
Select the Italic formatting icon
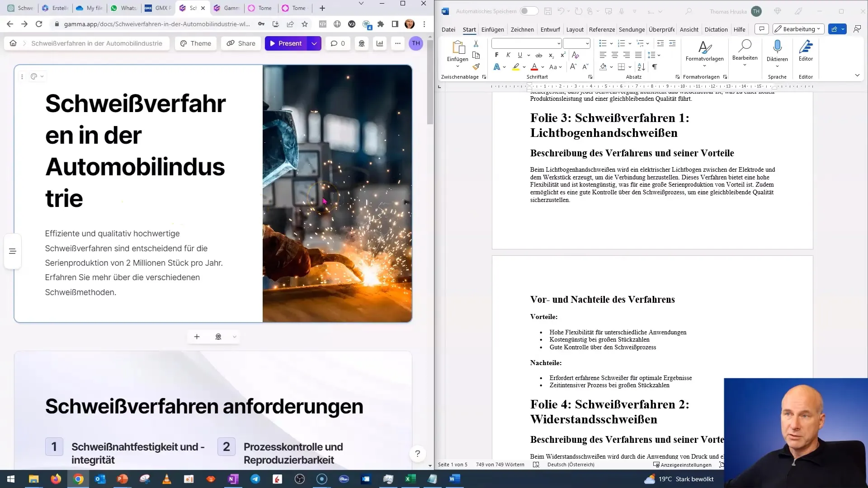point(508,55)
